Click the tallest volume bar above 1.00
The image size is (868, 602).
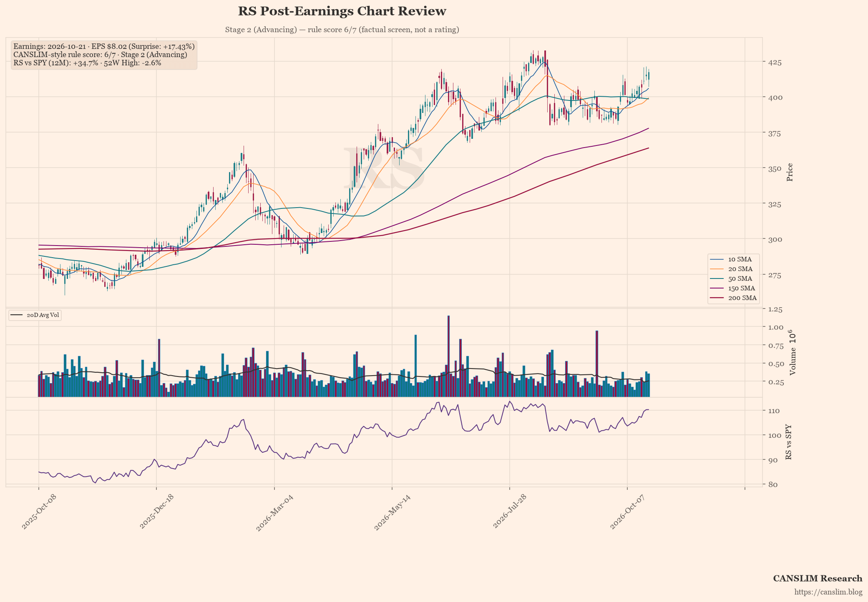point(448,356)
